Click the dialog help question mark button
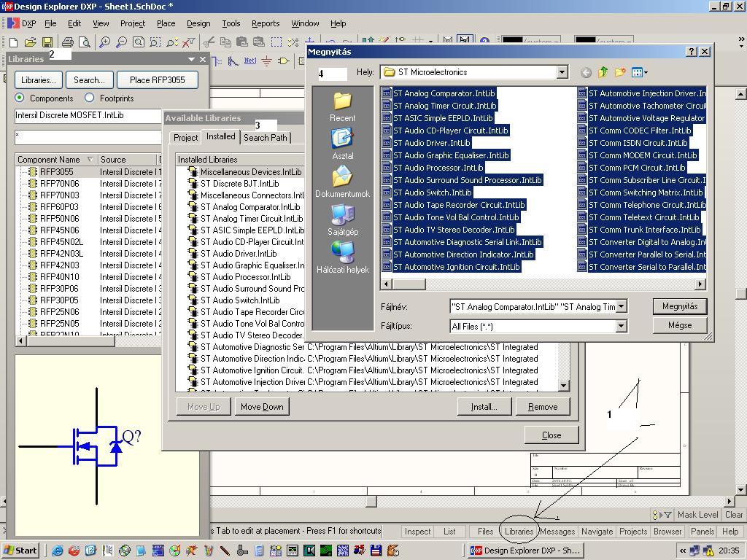747x560 pixels. click(x=692, y=52)
